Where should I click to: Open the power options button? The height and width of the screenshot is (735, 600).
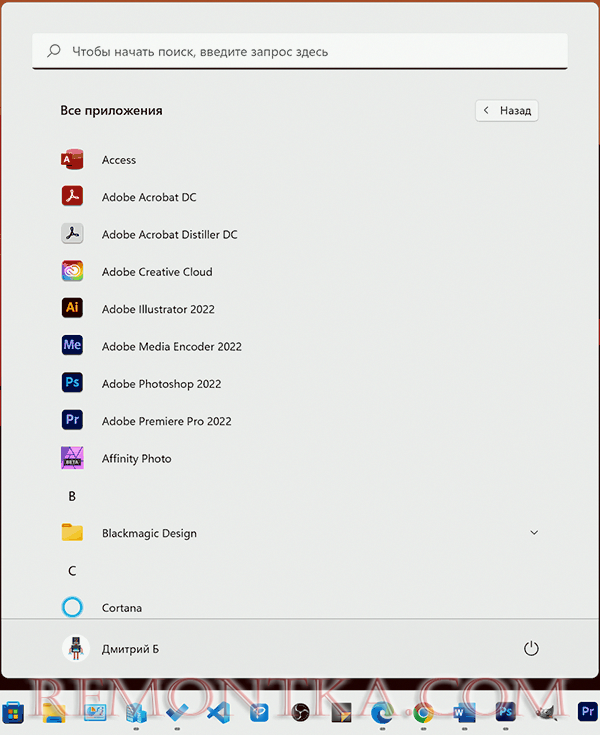(x=531, y=649)
